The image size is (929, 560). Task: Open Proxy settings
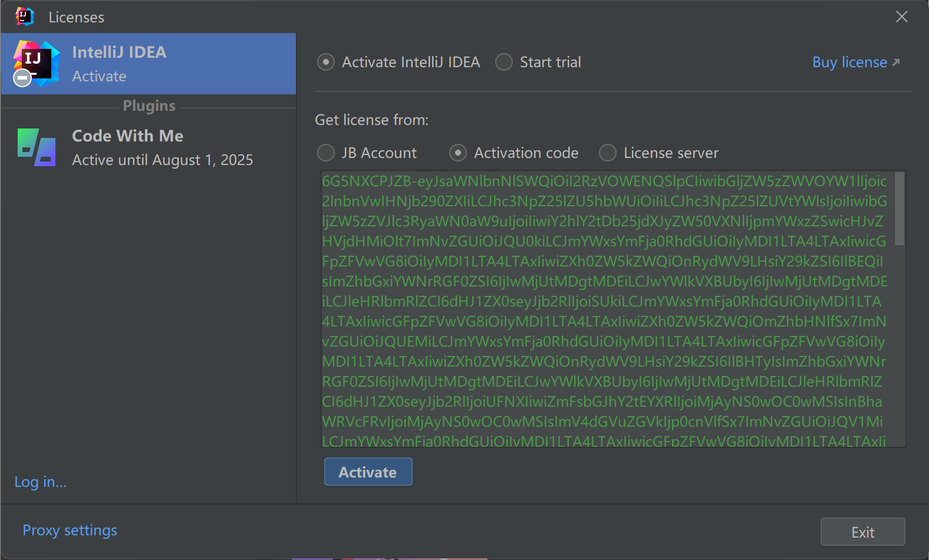click(x=70, y=530)
